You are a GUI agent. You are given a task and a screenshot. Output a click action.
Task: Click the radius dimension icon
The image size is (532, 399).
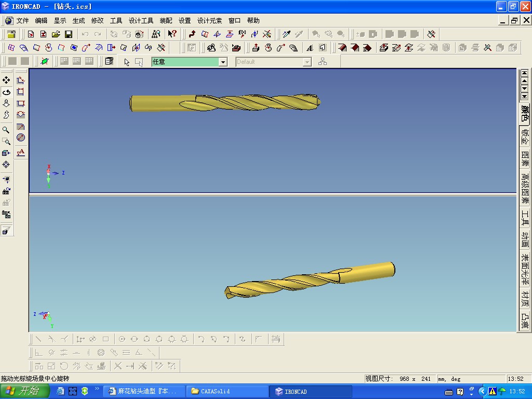click(21, 127)
